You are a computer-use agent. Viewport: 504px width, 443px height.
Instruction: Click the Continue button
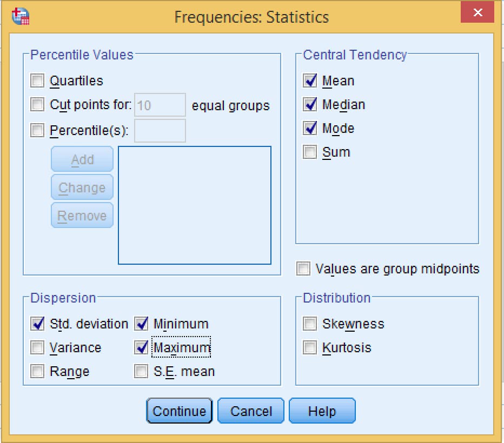pos(180,411)
